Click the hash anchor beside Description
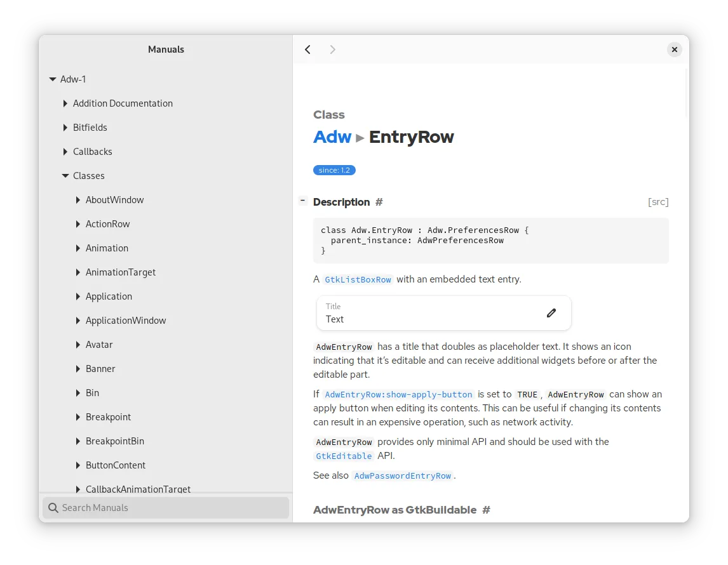 click(379, 202)
